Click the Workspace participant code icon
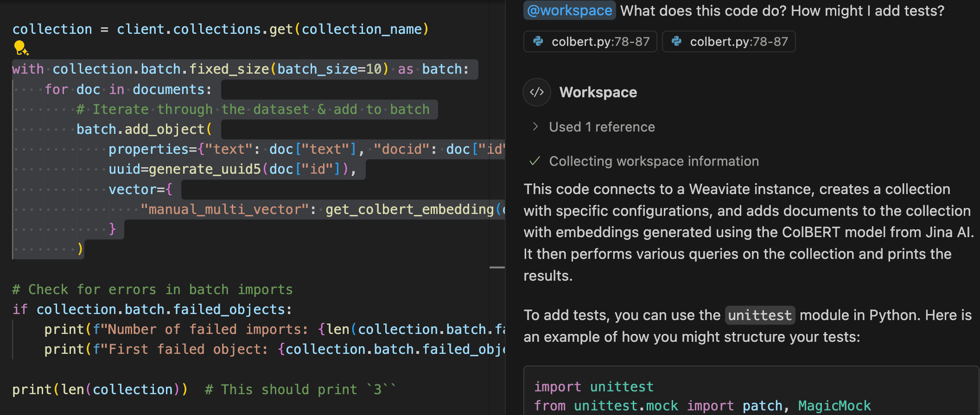The image size is (980, 415). [x=537, y=92]
